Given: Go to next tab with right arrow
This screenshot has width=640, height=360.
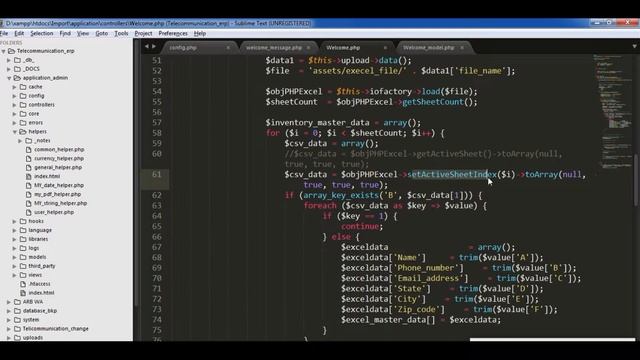Looking at the screenshot, I should (154, 47).
